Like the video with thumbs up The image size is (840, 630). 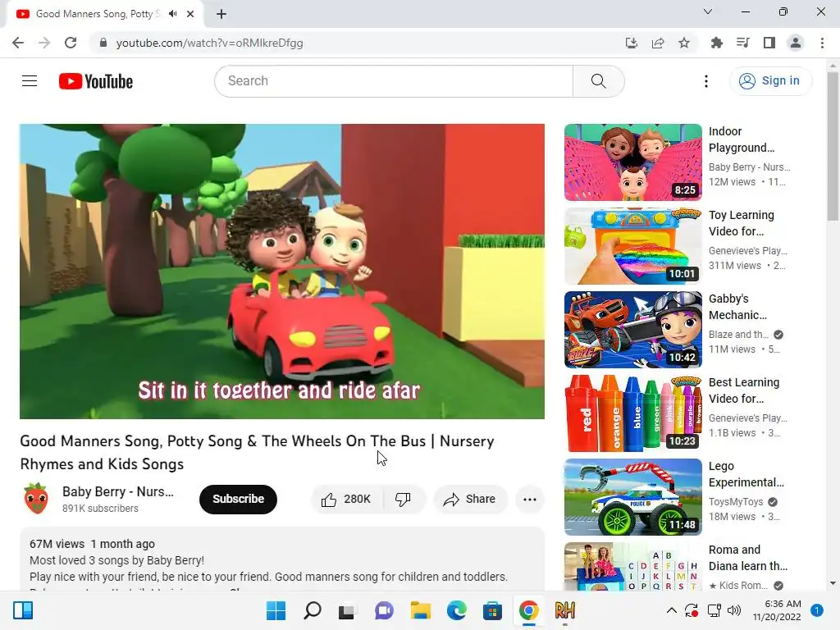[347, 500]
